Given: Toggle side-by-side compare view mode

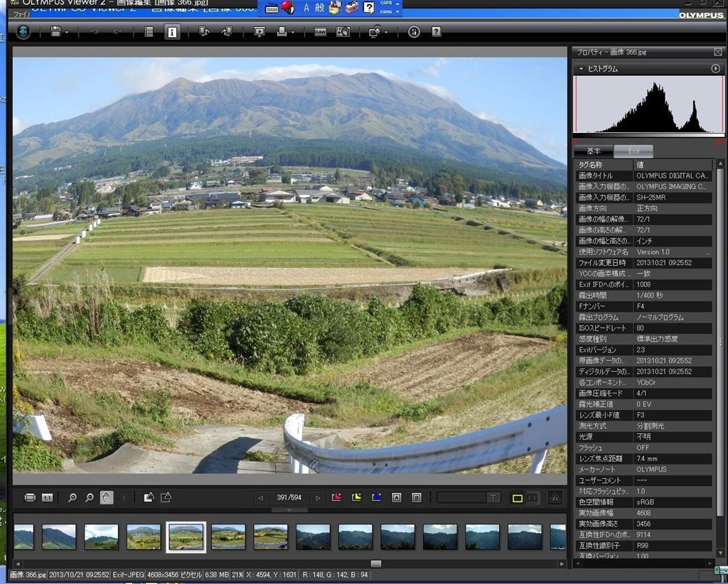Looking at the screenshot, I should [x=531, y=497].
